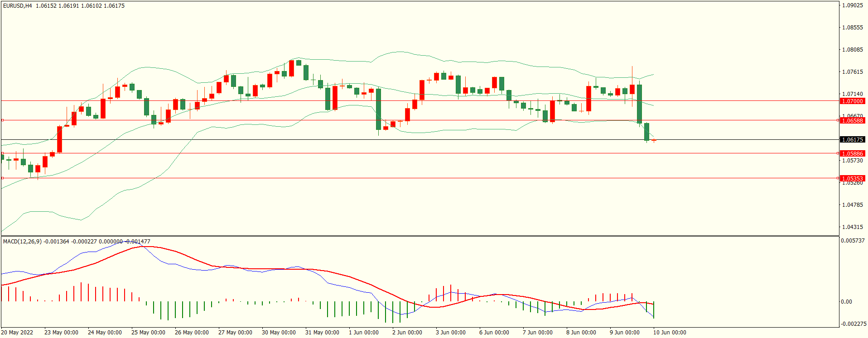Click the 1.09025 price scale value
Screen dimensions: 868x338
(852, 5)
